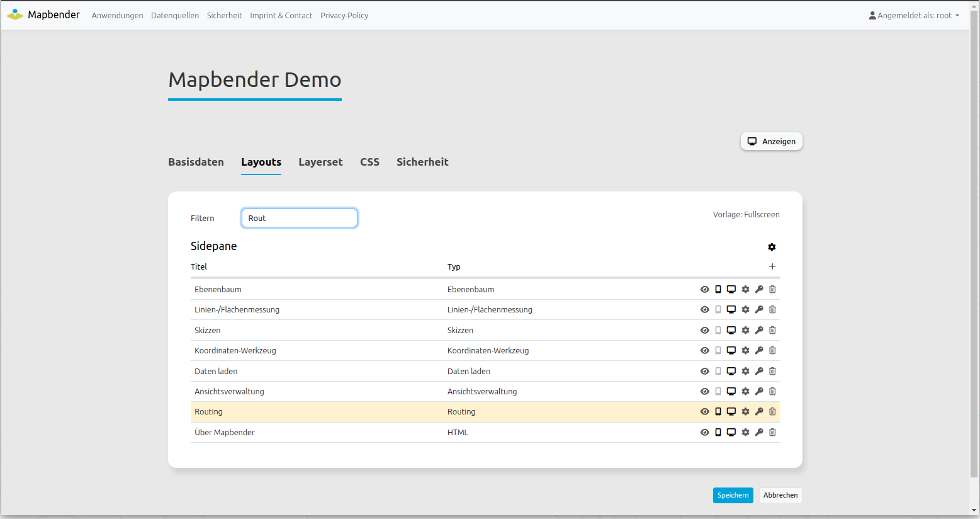Edit Ebenenbaum element via gear icon

click(745, 289)
